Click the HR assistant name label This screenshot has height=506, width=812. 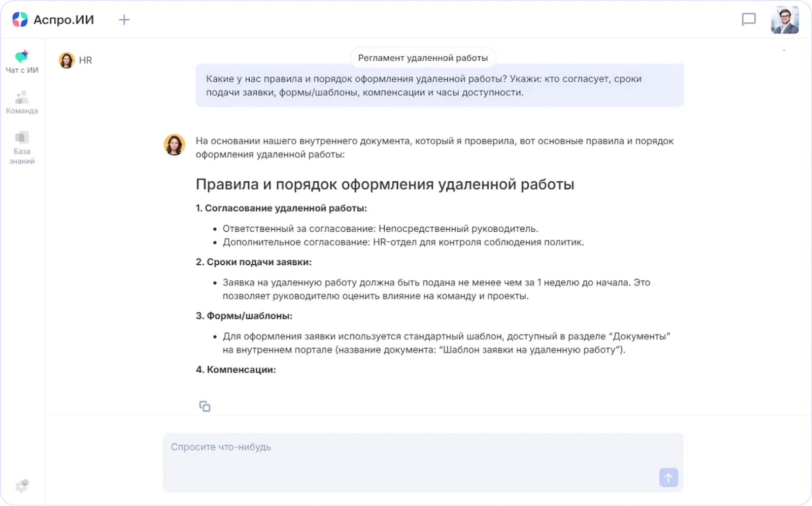(x=85, y=60)
